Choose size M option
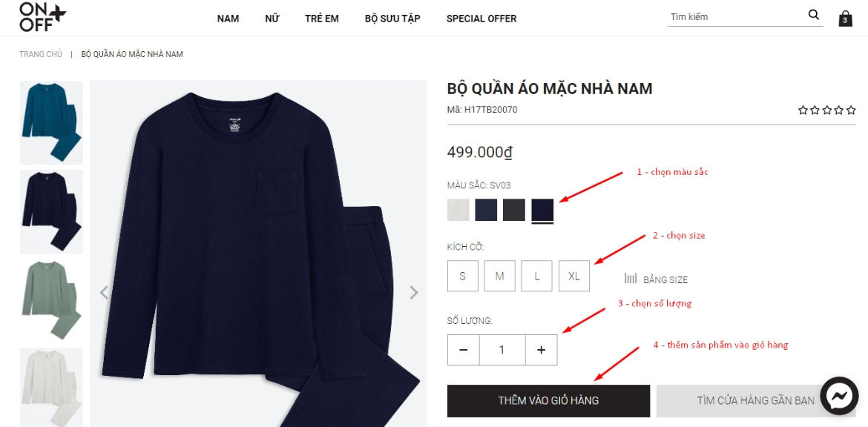The image size is (868, 427). 500,276
